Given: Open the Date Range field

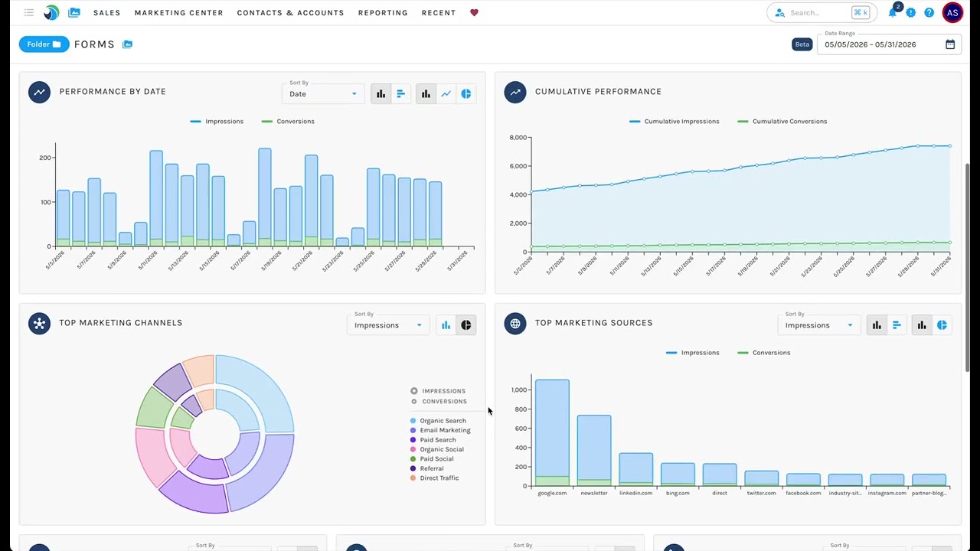Looking at the screenshot, I should [889, 44].
